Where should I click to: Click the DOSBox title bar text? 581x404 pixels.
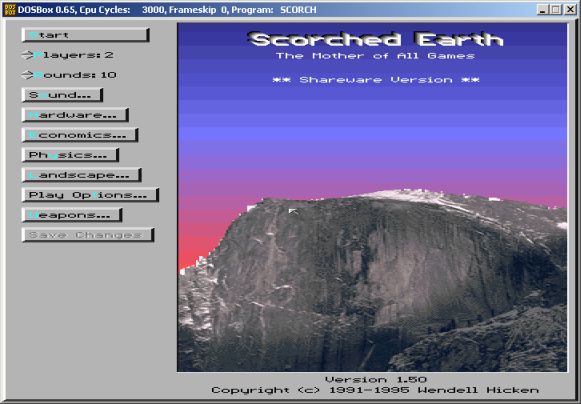167,10
